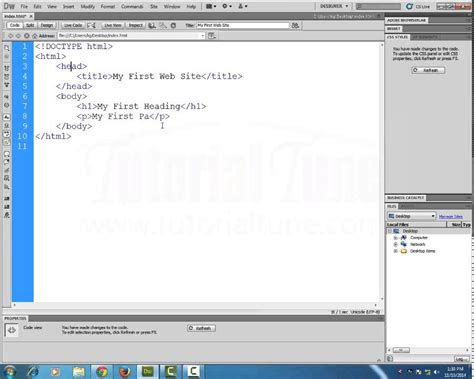
Task: Open Google Chrome from the taskbar
Action: pyautogui.click(x=101, y=371)
